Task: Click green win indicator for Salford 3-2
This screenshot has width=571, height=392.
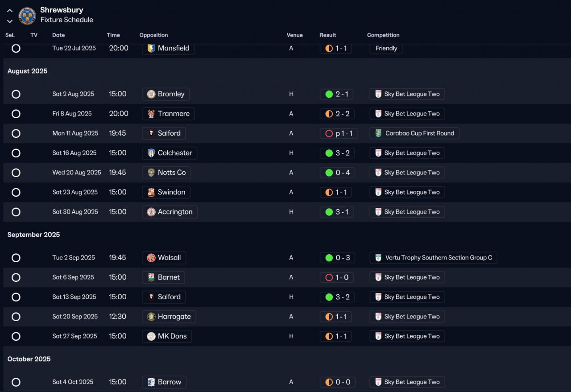Action: (x=329, y=297)
